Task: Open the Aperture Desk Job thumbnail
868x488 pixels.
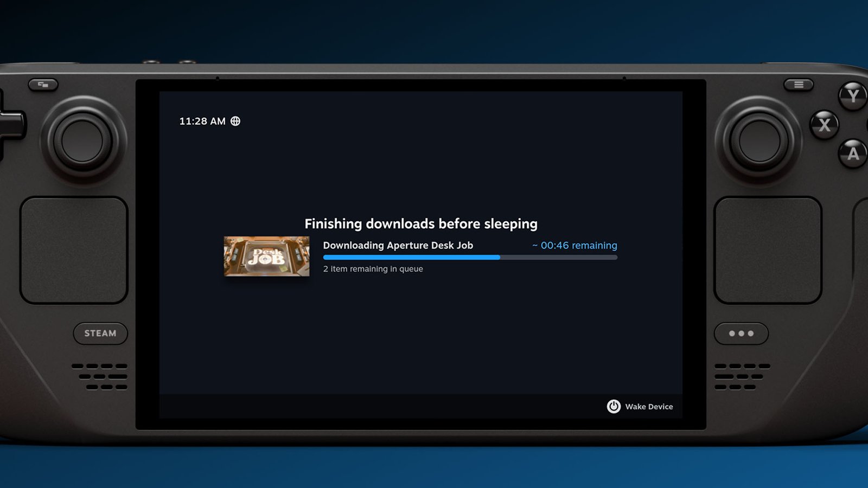Action: click(267, 256)
